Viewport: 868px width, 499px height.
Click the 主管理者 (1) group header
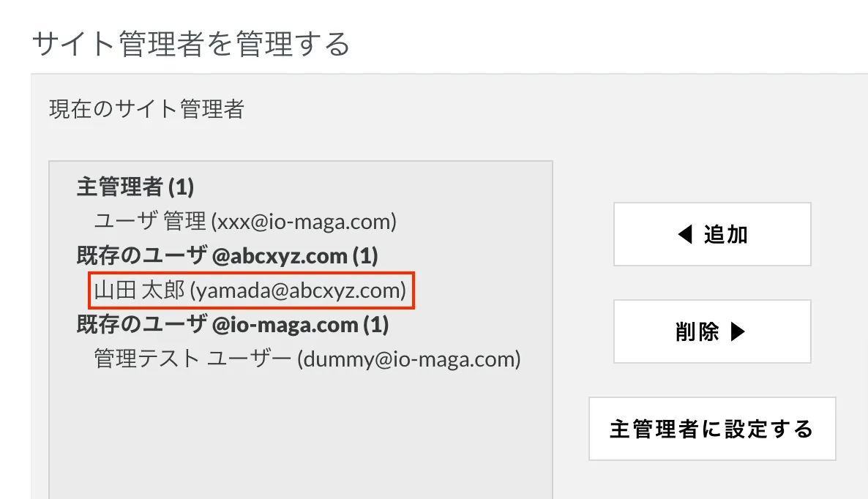tap(135, 187)
